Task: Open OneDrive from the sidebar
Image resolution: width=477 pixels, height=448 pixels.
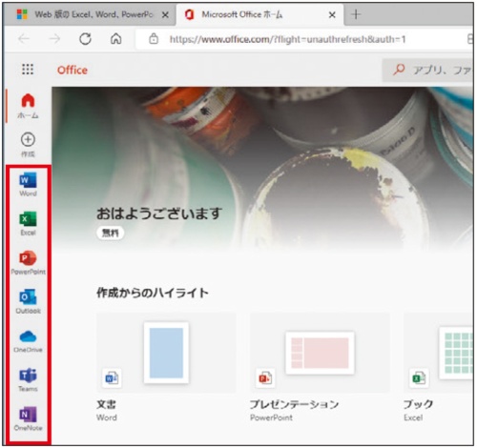Action: click(28, 341)
